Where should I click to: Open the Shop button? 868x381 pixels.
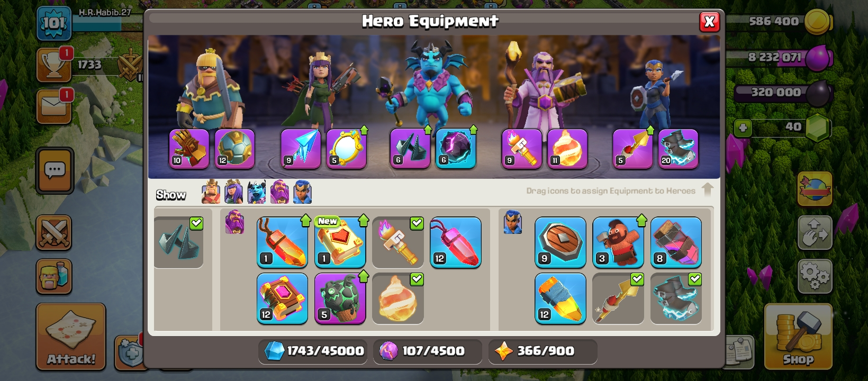pos(798,336)
